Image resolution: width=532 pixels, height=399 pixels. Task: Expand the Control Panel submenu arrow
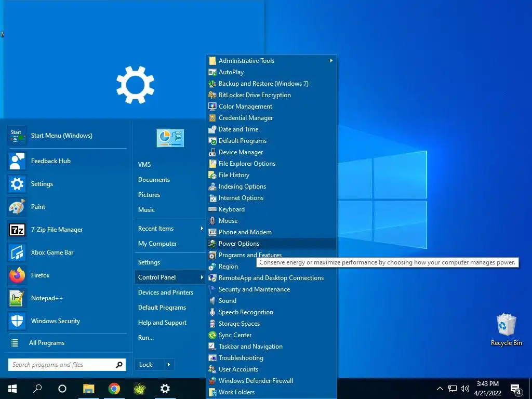(202, 277)
